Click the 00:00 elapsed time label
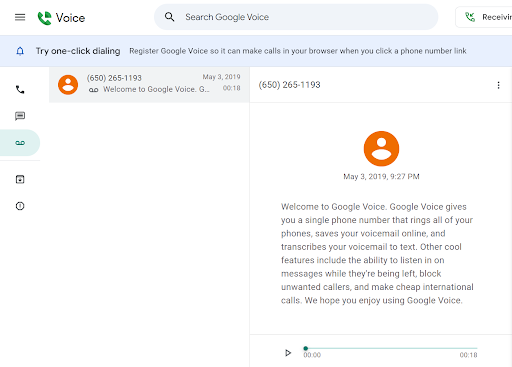The image size is (512, 367). coord(312,355)
